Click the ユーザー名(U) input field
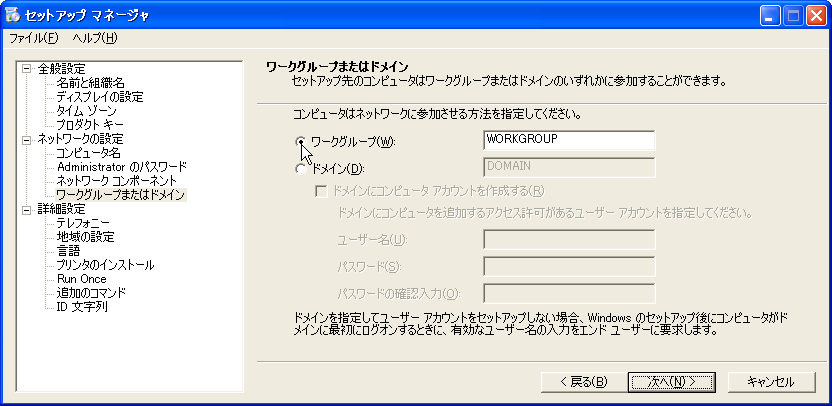This screenshot has width=832, height=406. [x=569, y=239]
